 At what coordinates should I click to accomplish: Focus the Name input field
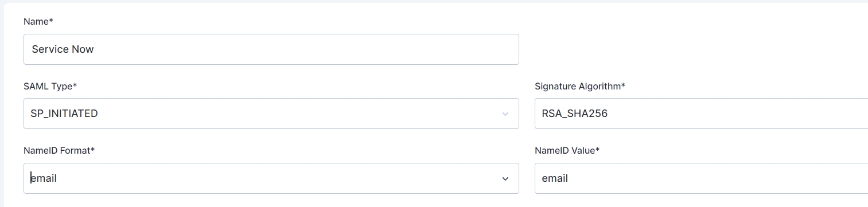tap(271, 49)
